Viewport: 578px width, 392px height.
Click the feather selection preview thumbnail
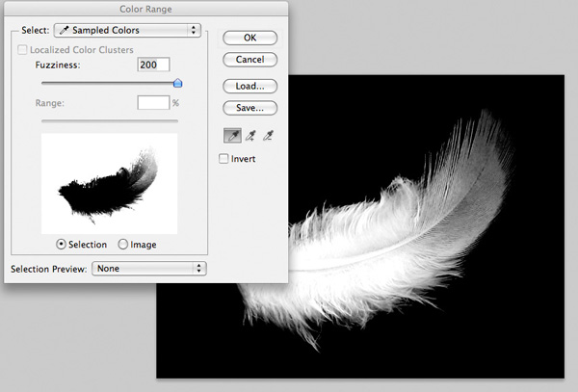pos(109,183)
